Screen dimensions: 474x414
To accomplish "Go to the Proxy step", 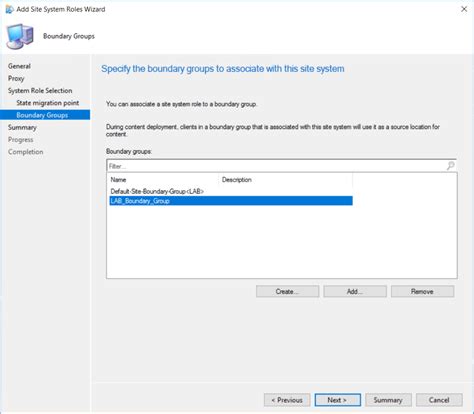I will click(x=16, y=78).
